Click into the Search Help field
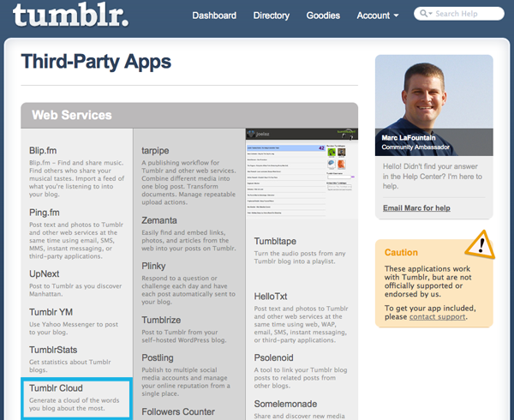514x420 pixels. tap(459, 14)
